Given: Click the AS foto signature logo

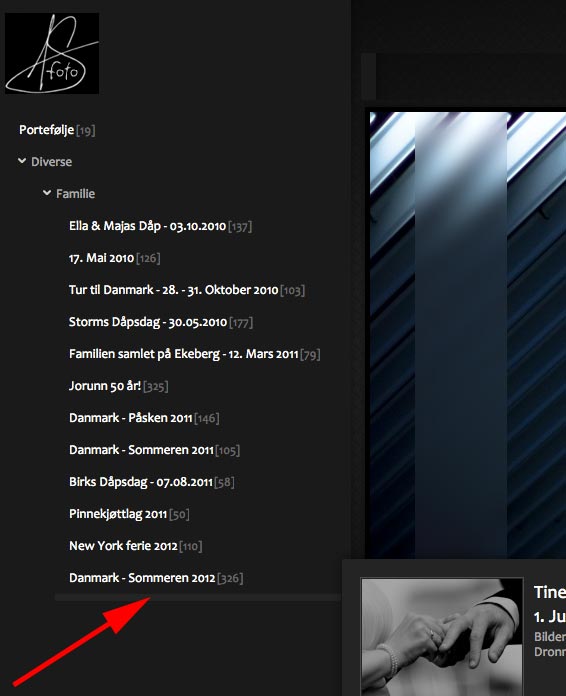Looking at the screenshot, I should click(x=52, y=53).
